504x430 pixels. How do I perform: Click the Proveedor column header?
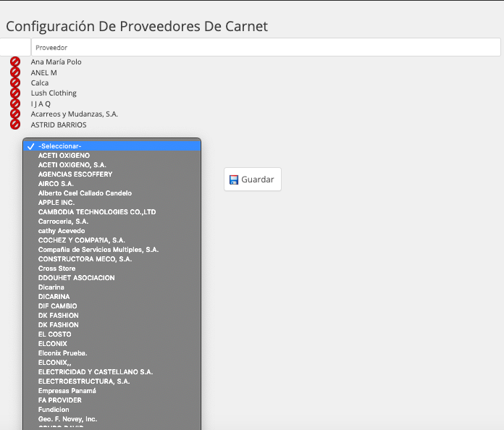click(x=266, y=47)
